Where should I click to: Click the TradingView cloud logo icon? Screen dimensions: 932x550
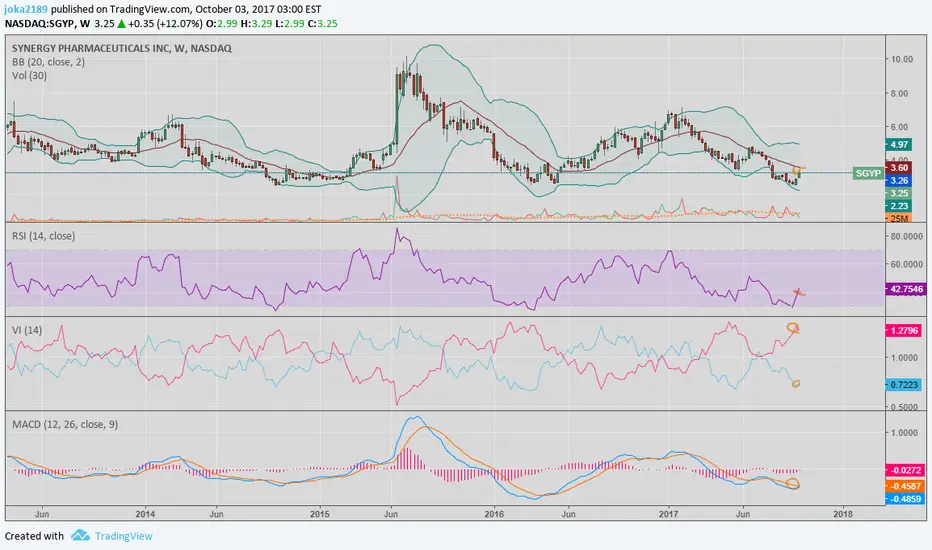point(80,536)
